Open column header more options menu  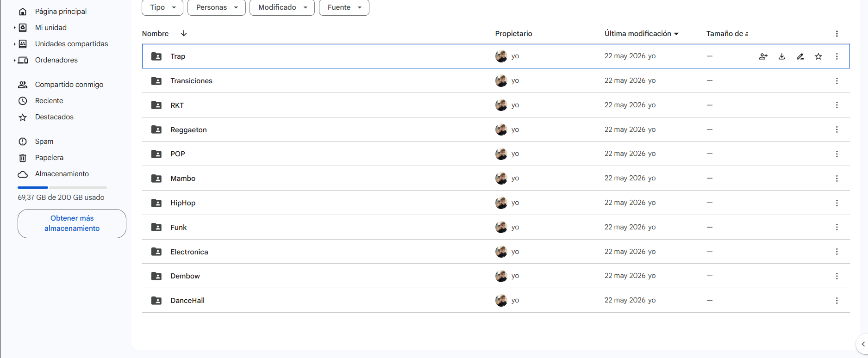point(837,34)
